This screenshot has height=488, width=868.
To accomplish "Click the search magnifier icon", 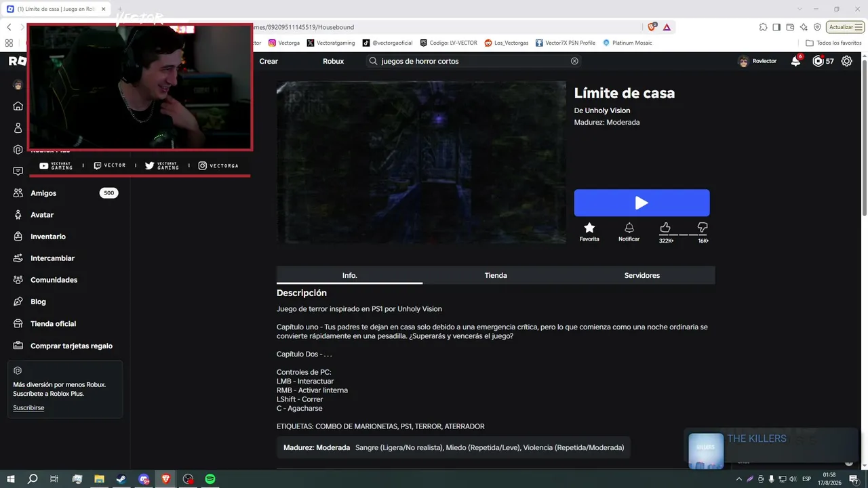I will click(x=373, y=61).
